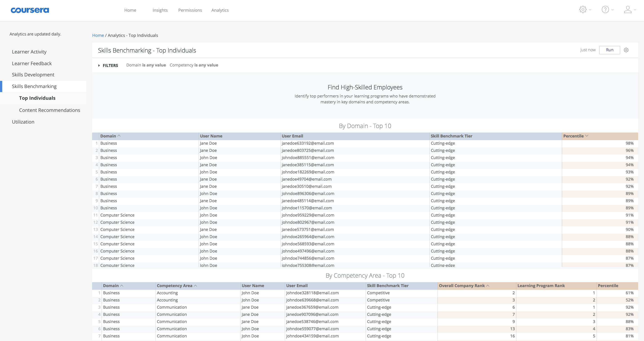Sort by Competency Area column header
644x341 pixels.
[174, 286]
